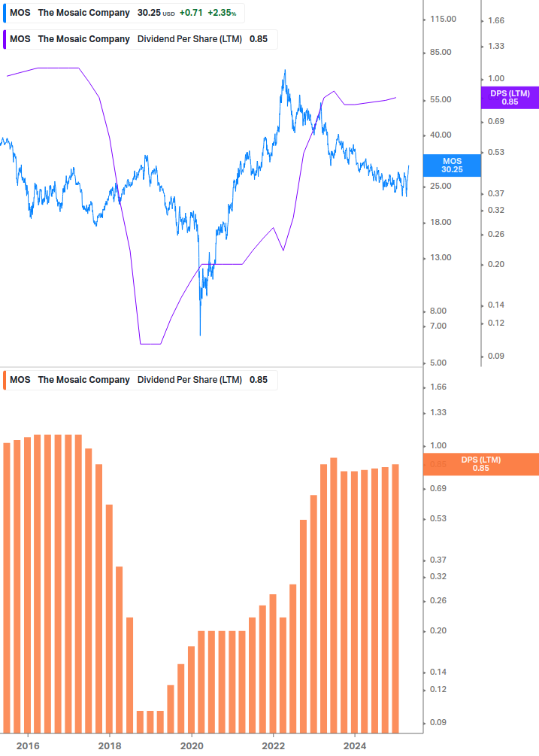Image resolution: width=539 pixels, height=756 pixels.
Task: Click the 2018 label on the time axis
Action: pos(110,746)
